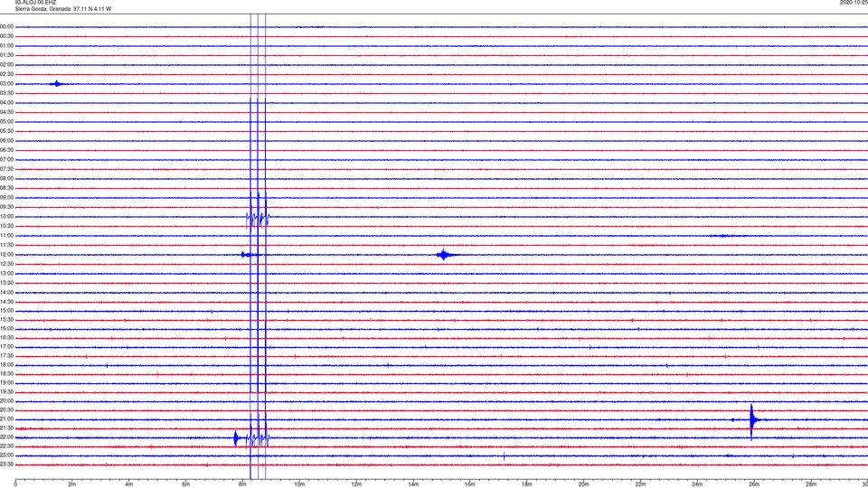The image size is (868, 488).
Task: Select the 20:00 trace time label
Action: point(6,400)
